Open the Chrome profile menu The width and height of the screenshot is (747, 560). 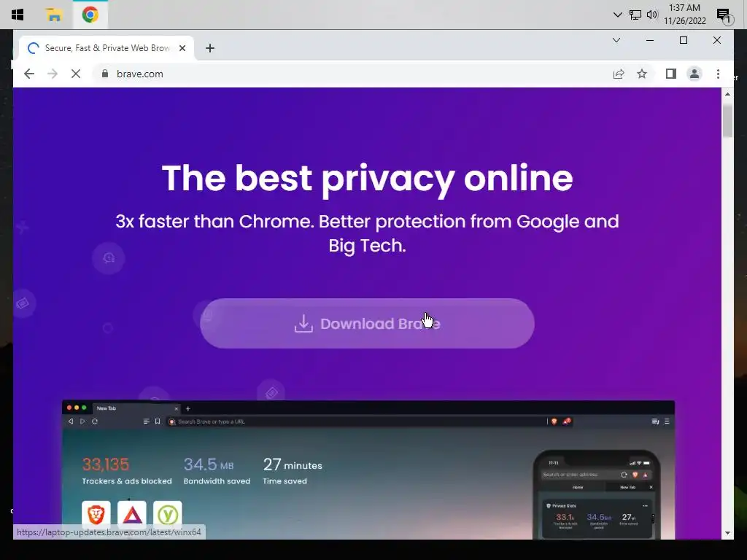[694, 74]
